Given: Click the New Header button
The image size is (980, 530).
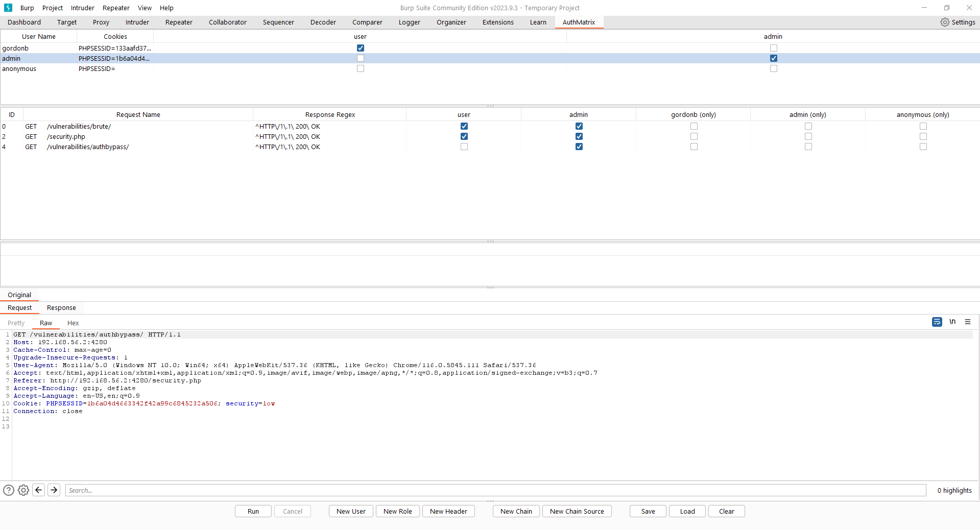Looking at the screenshot, I should (448, 511).
